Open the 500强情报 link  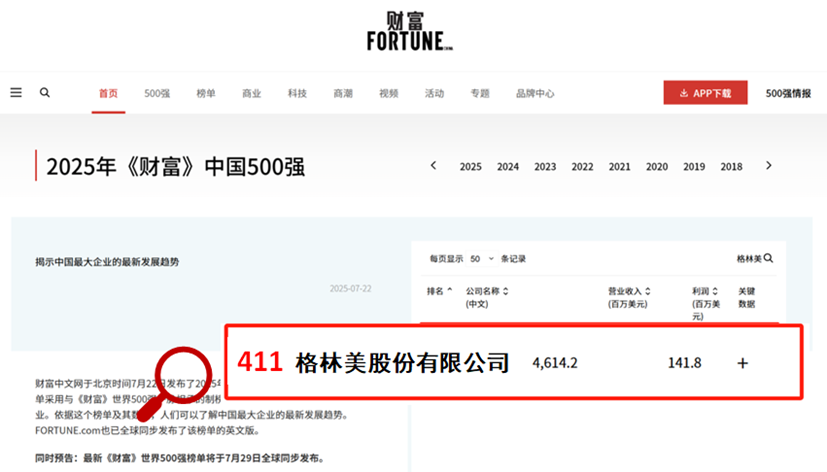coord(788,93)
